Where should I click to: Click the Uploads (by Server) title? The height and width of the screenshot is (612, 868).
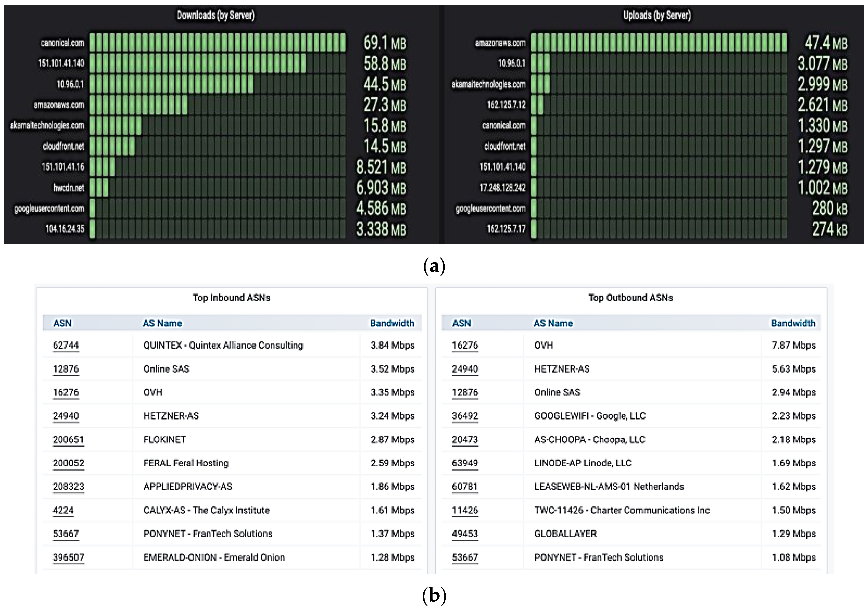[x=657, y=15]
